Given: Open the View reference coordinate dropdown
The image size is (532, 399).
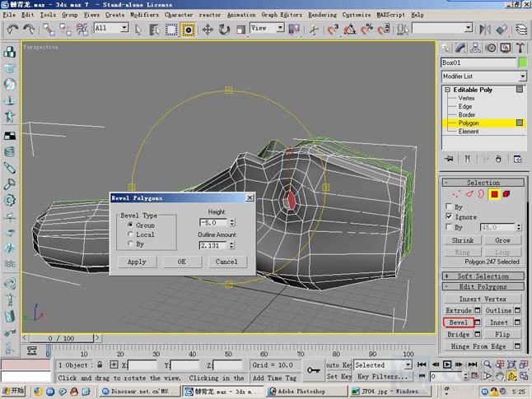Looking at the screenshot, I should [x=267, y=28].
